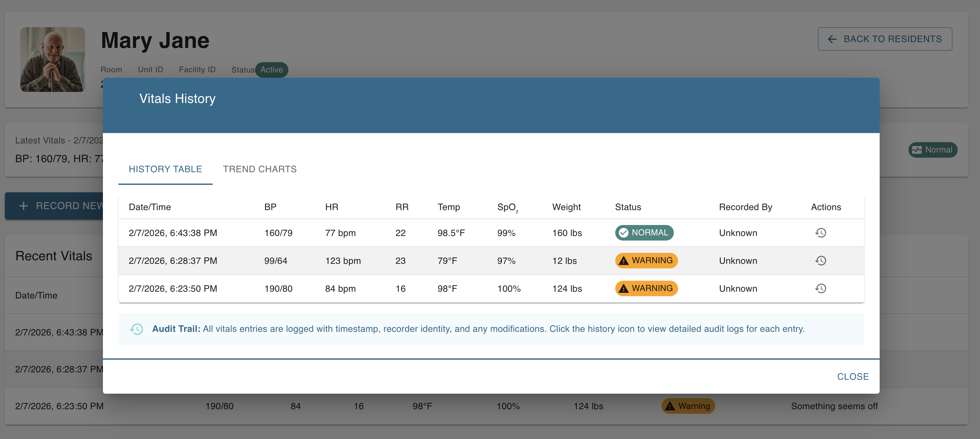Open audit log for 6:28:37 PM entry
The height and width of the screenshot is (439, 980).
click(x=821, y=261)
